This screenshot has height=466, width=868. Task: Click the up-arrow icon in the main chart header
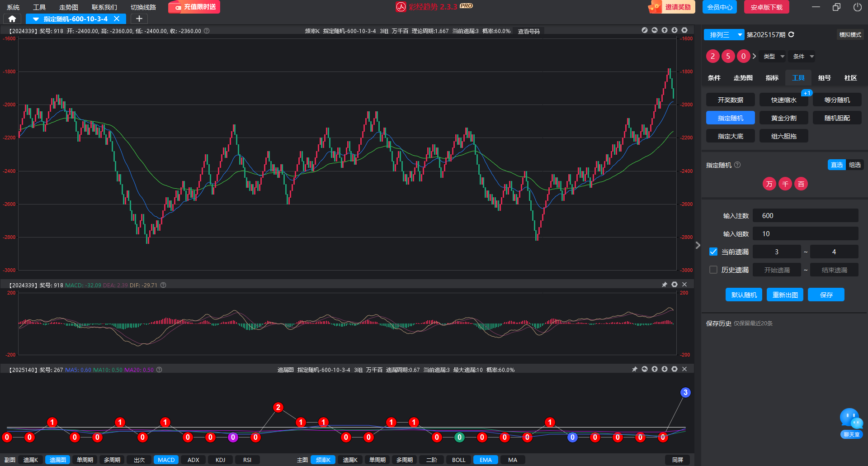(x=665, y=30)
